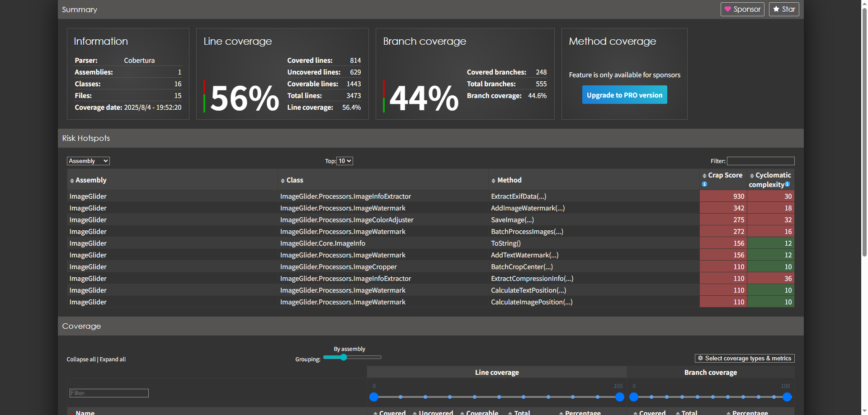Open the ExtractExifData(...) method link
This screenshot has width=868, height=415.
click(519, 196)
